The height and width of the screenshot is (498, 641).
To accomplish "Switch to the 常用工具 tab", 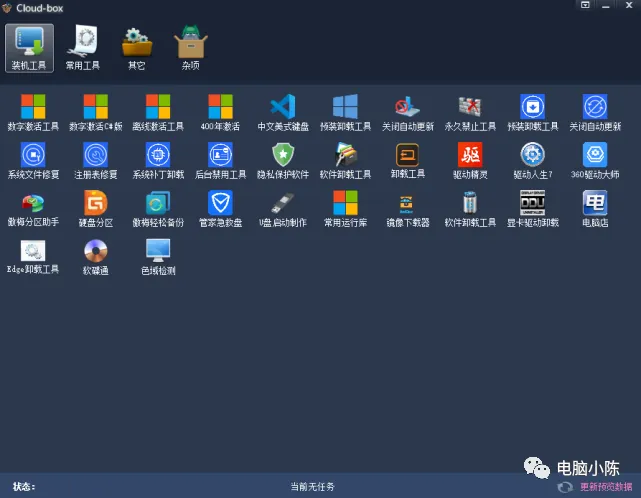I will coord(83,48).
